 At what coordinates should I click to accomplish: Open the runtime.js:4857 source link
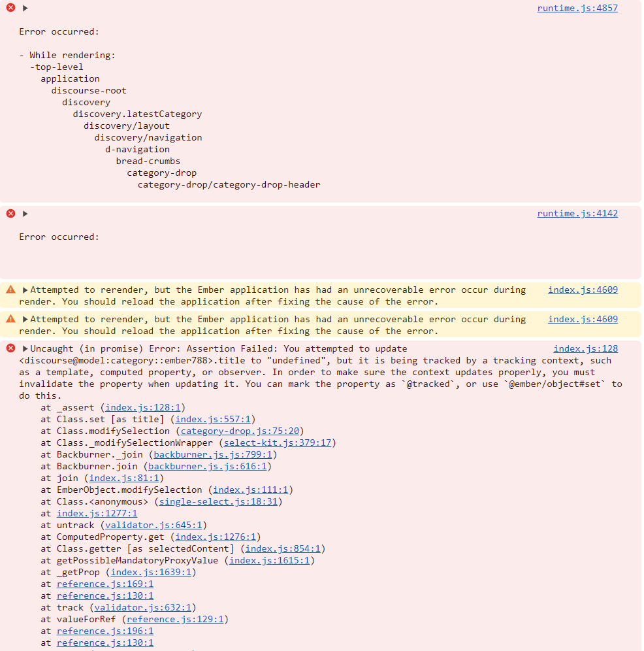click(577, 8)
